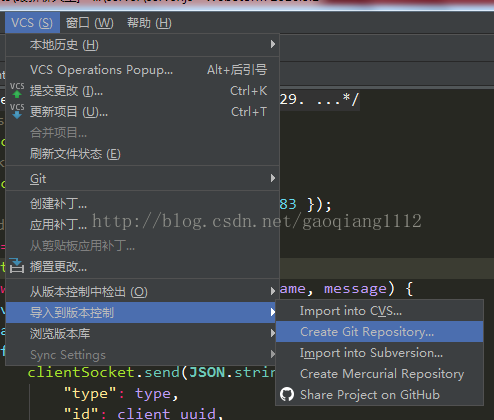The image size is (494, 420).
Task: Choose Create Mercurial Repository
Action: [x=379, y=374]
